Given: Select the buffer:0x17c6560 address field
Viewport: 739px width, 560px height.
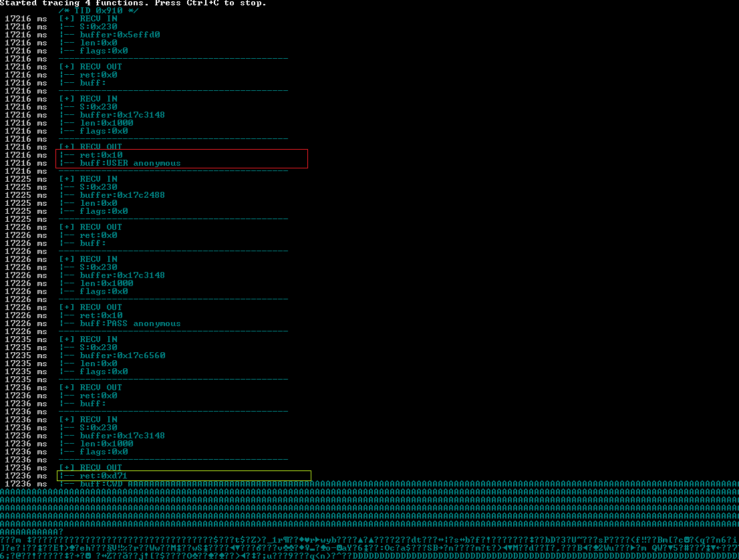Looking at the screenshot, I should point(122,355).
